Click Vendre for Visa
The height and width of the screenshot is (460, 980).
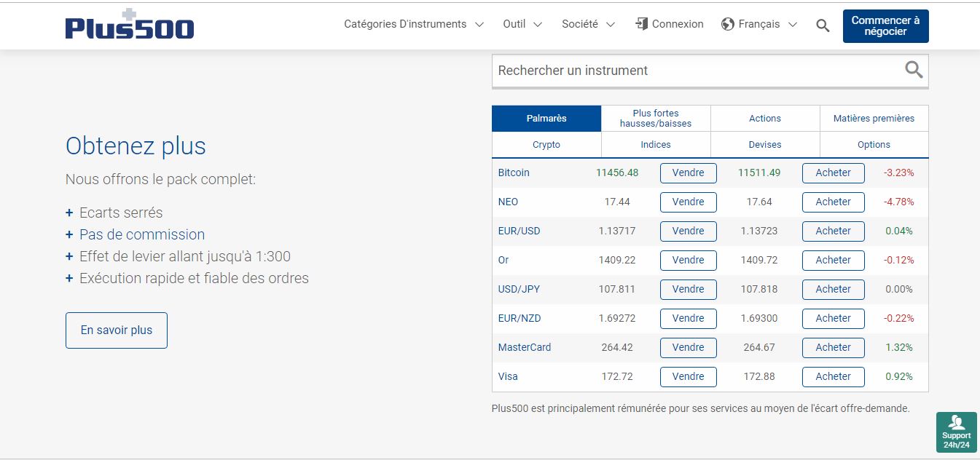pyautogui.click(x=689, y=376)
